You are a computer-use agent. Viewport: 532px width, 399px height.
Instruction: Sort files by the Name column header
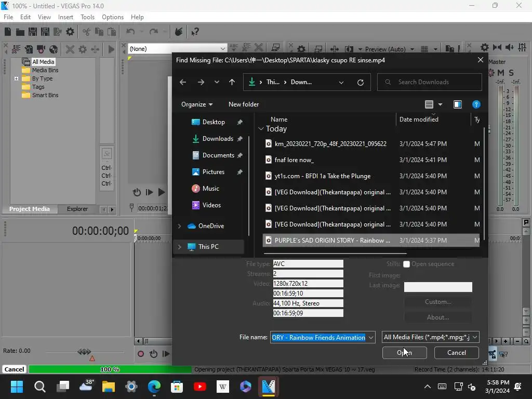click(279, 119)
